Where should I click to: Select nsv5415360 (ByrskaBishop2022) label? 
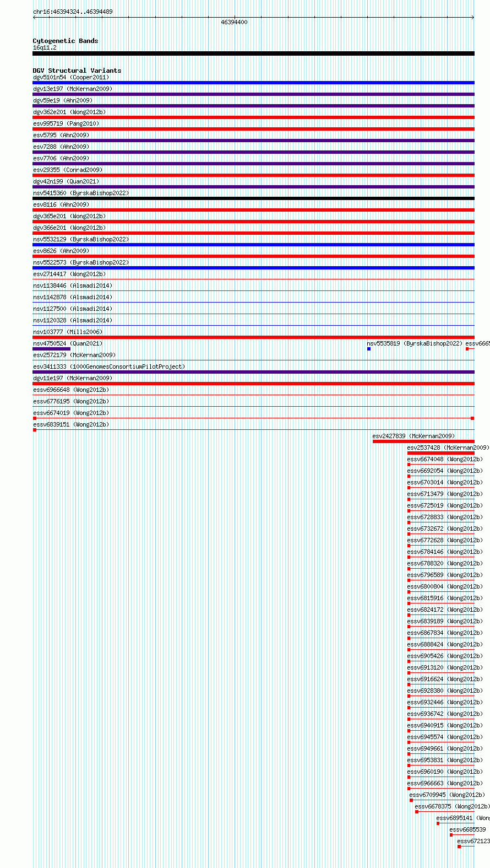(x=81, y=193)
